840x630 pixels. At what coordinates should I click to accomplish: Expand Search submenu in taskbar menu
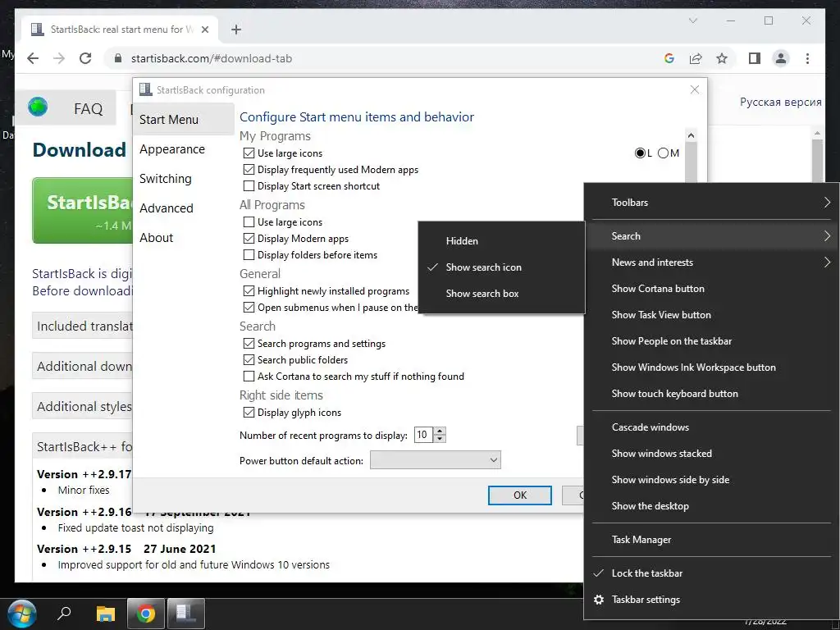tap(711, 236)
